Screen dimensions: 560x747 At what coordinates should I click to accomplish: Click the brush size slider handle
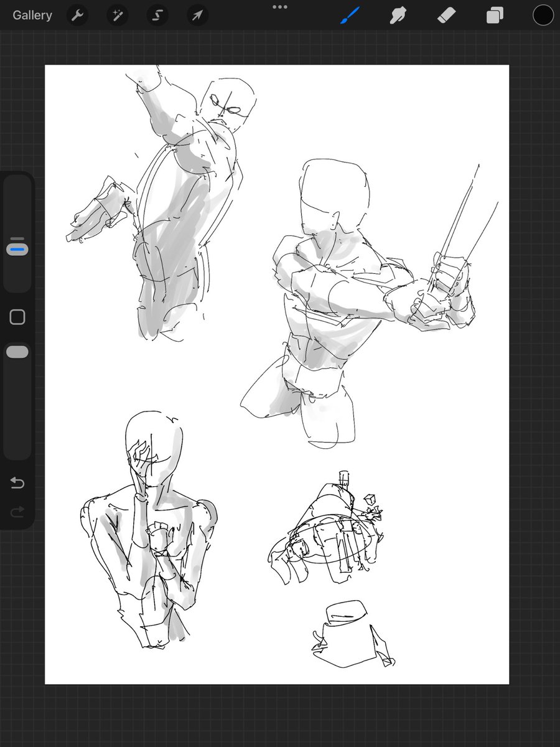pyautogui.click(x=17, y=249)
